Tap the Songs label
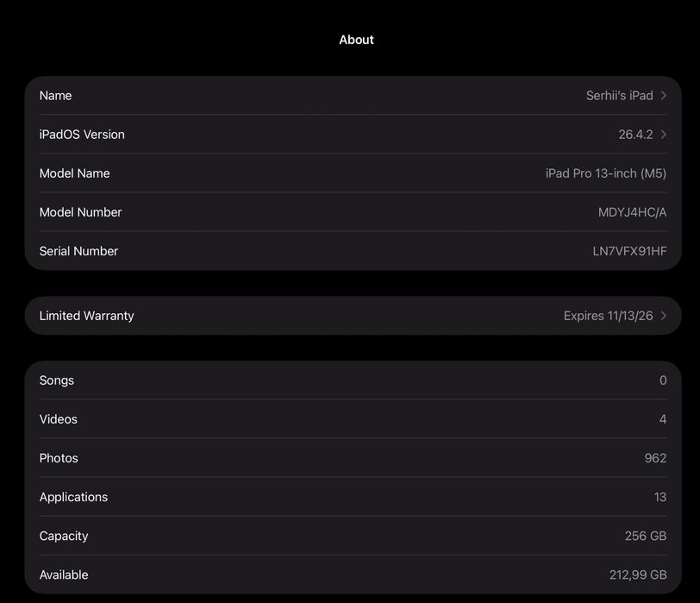 (x=57, y=380)
